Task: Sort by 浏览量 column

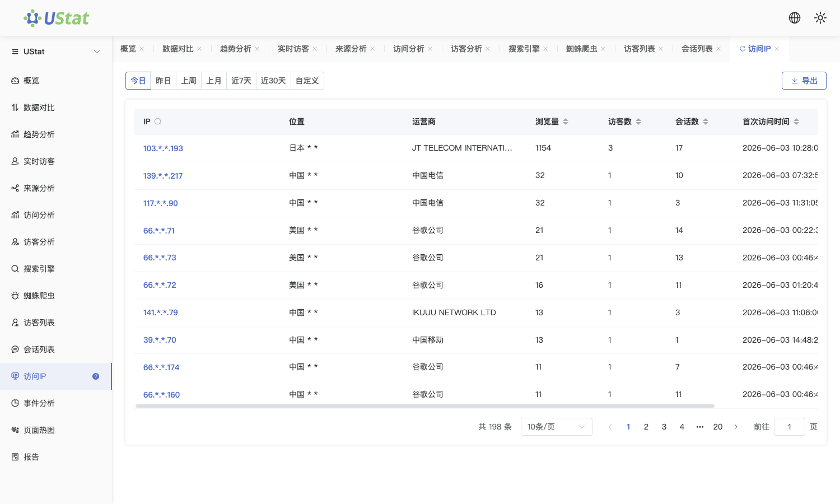Action: [566, 122]
